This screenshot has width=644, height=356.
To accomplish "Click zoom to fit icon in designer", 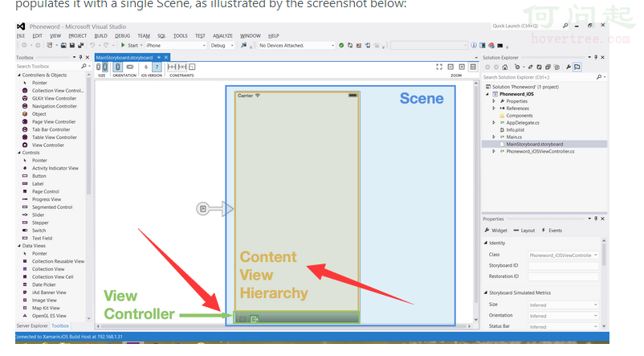I will click(x=440, y=67).
